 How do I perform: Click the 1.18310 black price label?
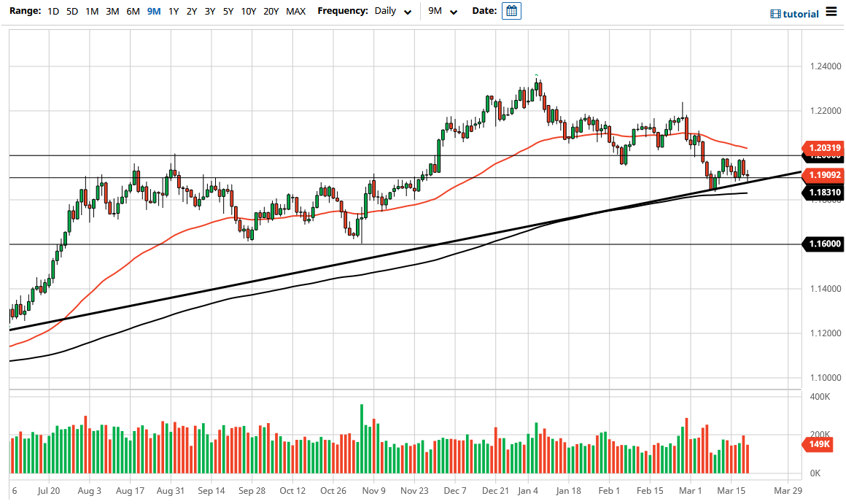pyautogui.click(x=823, y=192)
